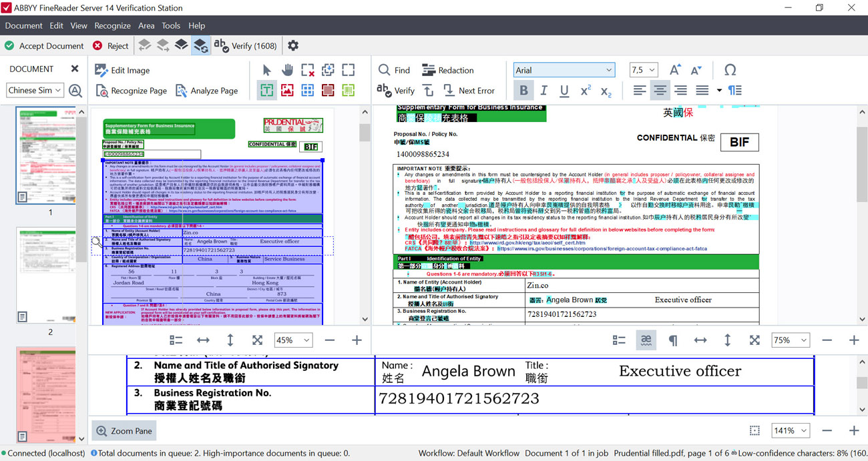Open the View menu

[79, 25]
